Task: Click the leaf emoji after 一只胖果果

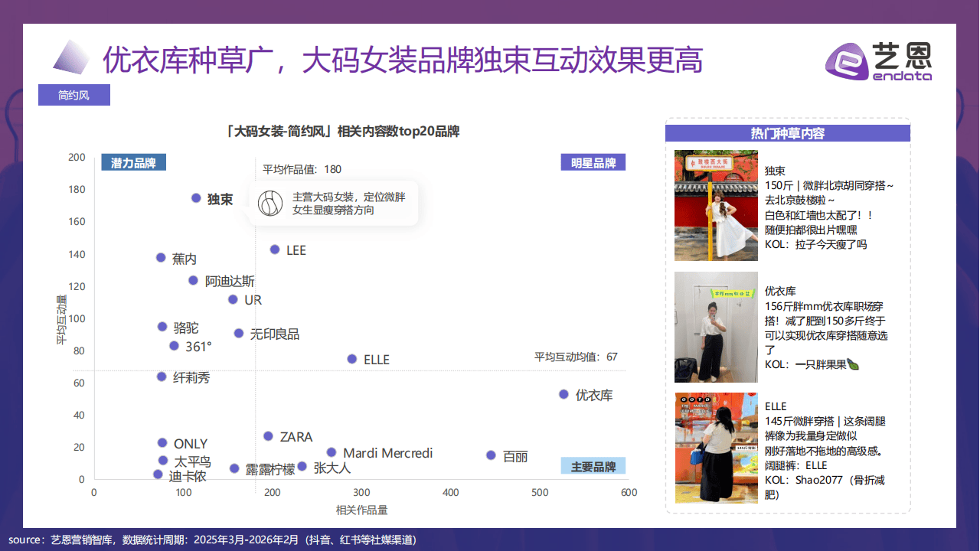Action: (x=853, y=365)
